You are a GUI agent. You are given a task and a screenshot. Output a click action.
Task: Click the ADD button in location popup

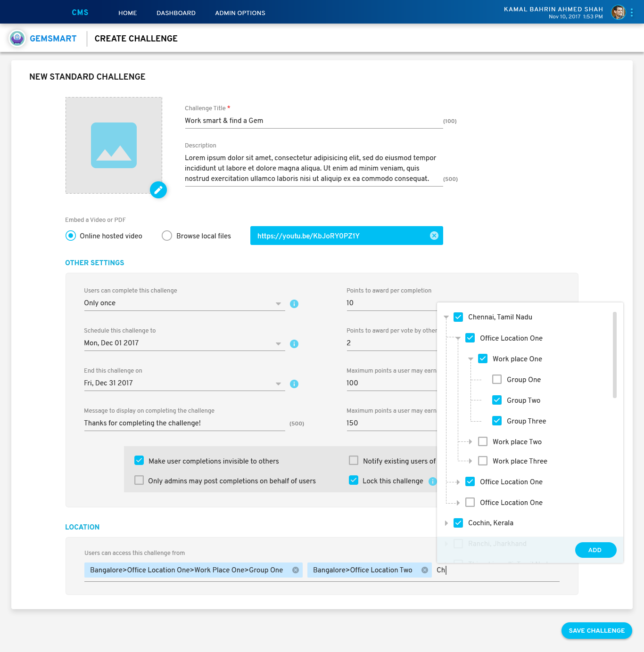coord(595,550)
